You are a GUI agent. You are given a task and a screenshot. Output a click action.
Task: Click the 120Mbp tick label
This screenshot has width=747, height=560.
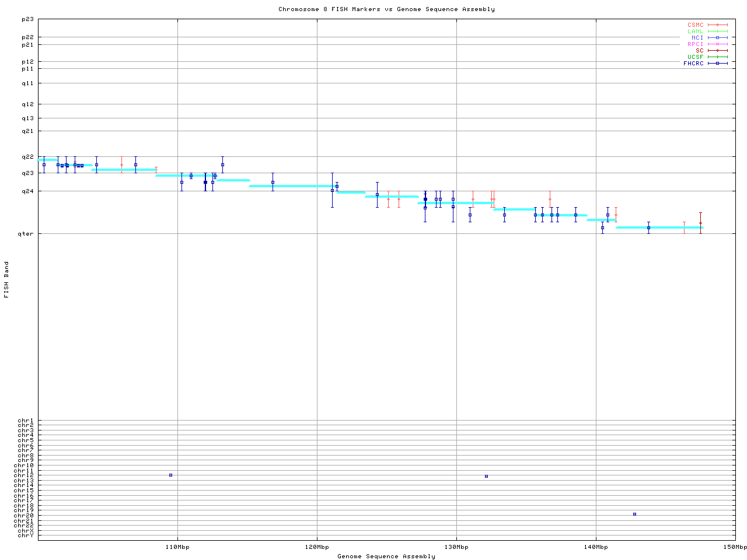[317, 547]
